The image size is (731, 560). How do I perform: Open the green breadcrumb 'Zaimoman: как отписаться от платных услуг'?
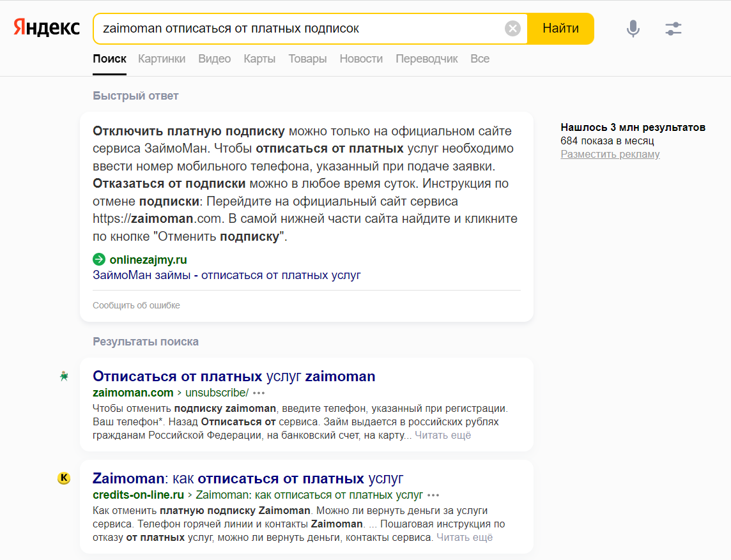point(309,495)
